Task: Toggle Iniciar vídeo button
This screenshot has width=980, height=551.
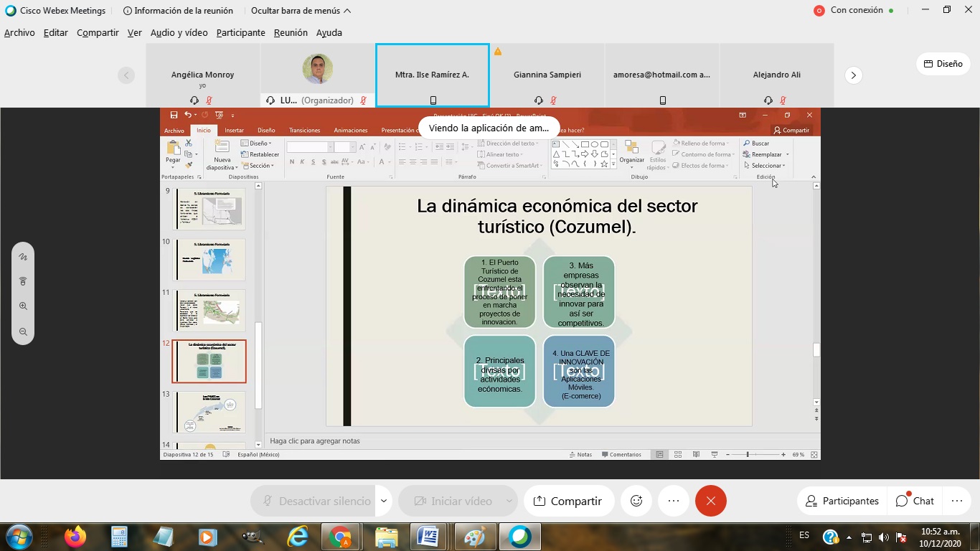Action: 452,501
